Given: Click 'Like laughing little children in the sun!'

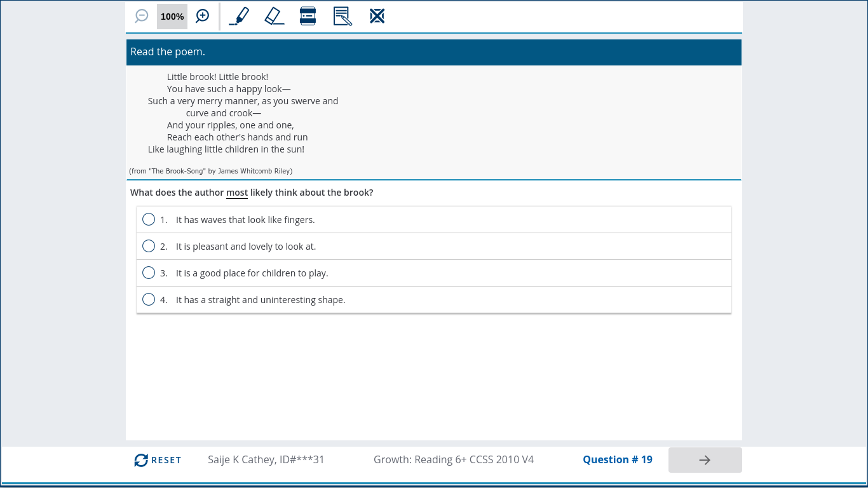Looking at the screenshot, I should (226, 149).
